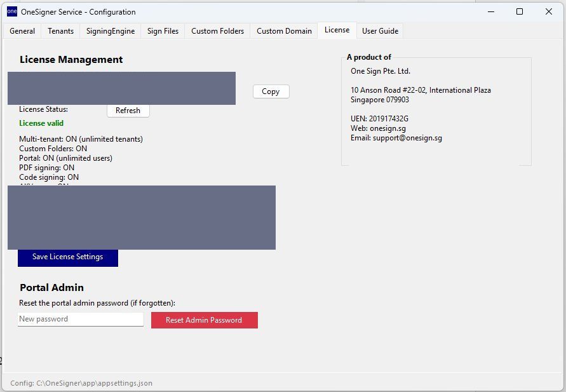
Task: Click the 'UEN: 201917432G' text
Action: coord(379,119)
